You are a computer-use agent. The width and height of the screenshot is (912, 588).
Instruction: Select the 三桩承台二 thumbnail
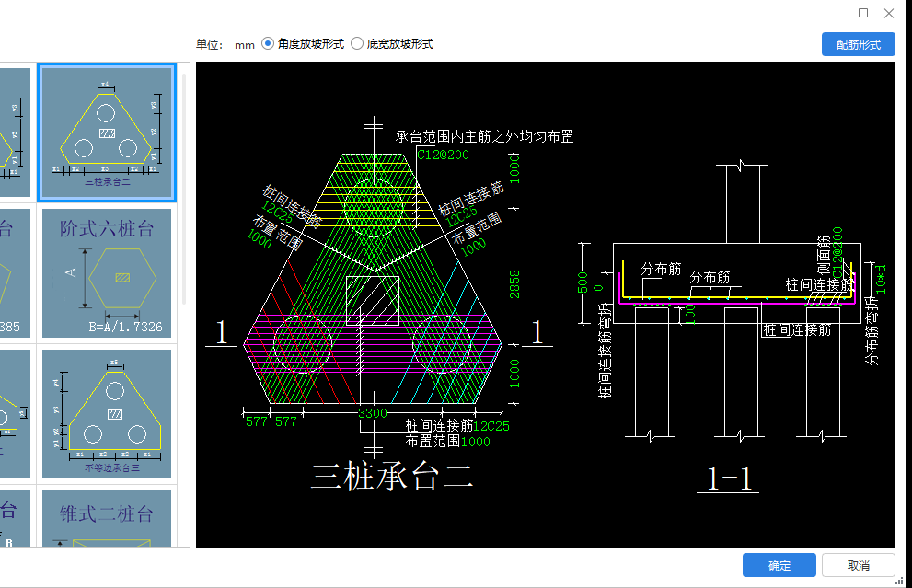107,133
